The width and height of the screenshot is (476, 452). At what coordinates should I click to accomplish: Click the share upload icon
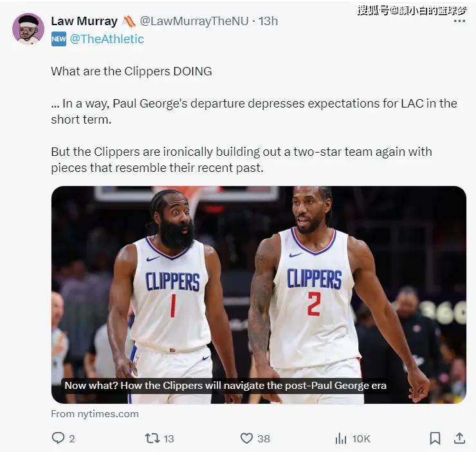pyautogui.click(x=459, y=438)
